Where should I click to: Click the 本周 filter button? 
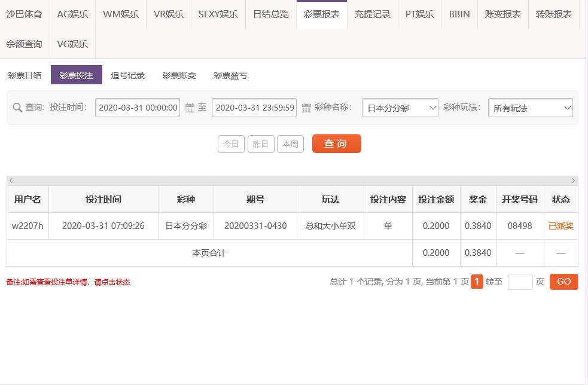[x=290, y=144]
